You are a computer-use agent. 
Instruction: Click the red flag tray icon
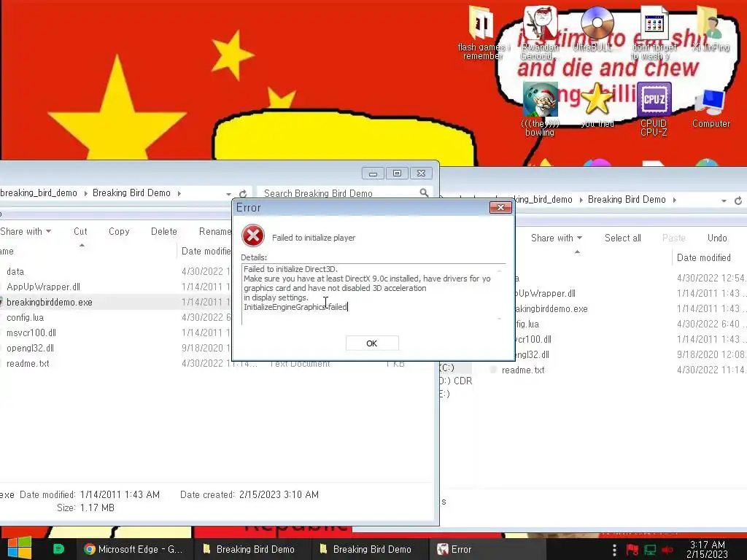(x=632, y=550)
